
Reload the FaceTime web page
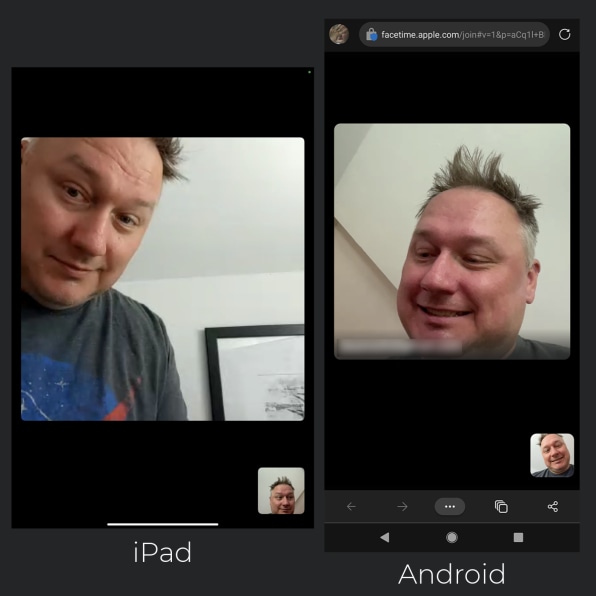tap(564, 35)
